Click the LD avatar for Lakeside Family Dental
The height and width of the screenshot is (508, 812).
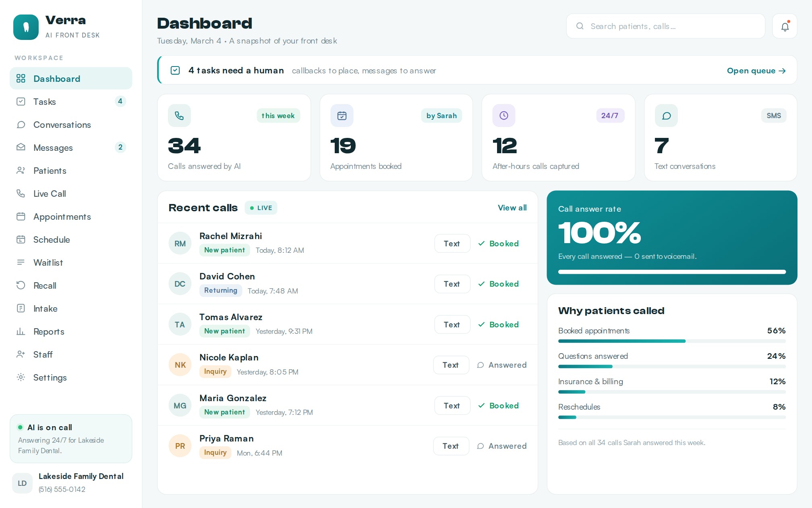(x=22, y=483)
